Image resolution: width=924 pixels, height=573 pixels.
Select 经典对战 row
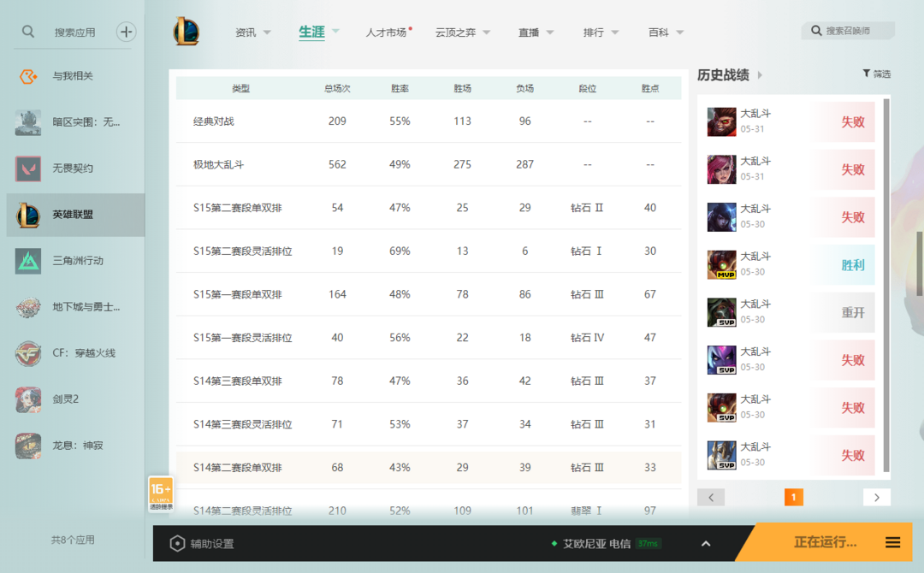click(429, 121)
